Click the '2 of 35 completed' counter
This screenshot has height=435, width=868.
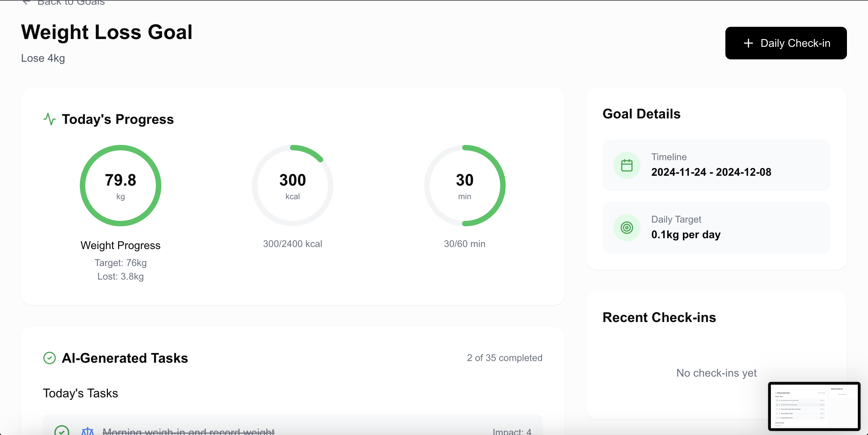pos(504,358)
